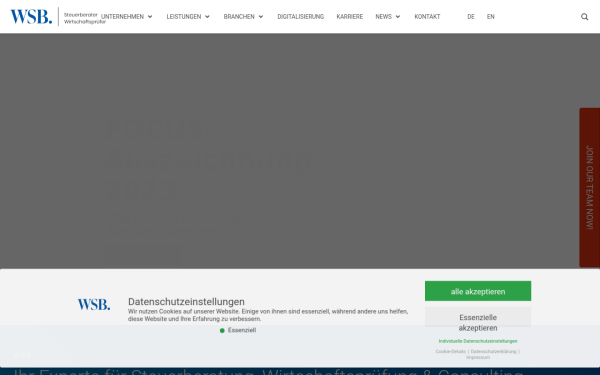This screenshot has width=600, height=375.
Task: Switch language to EN
Action: click(491, 16)
